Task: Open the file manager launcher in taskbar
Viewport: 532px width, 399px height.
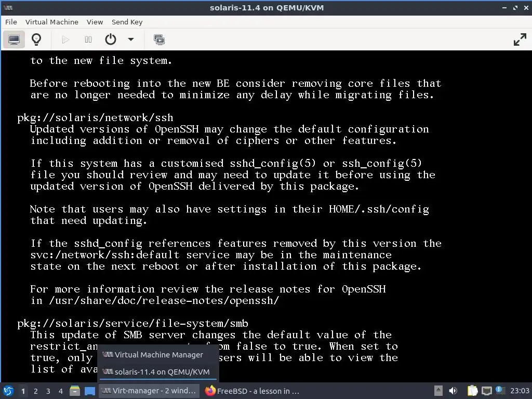Action: click(75, 391)
